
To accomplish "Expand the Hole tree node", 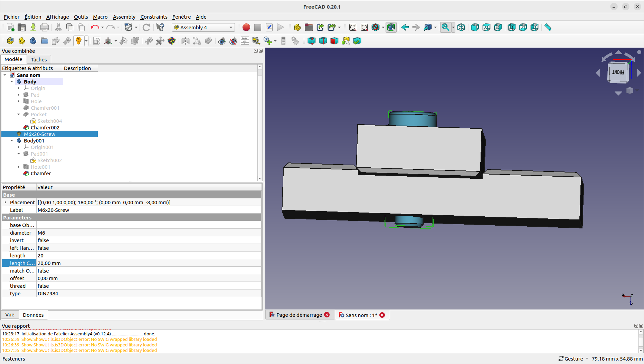I will coord(19,101).
